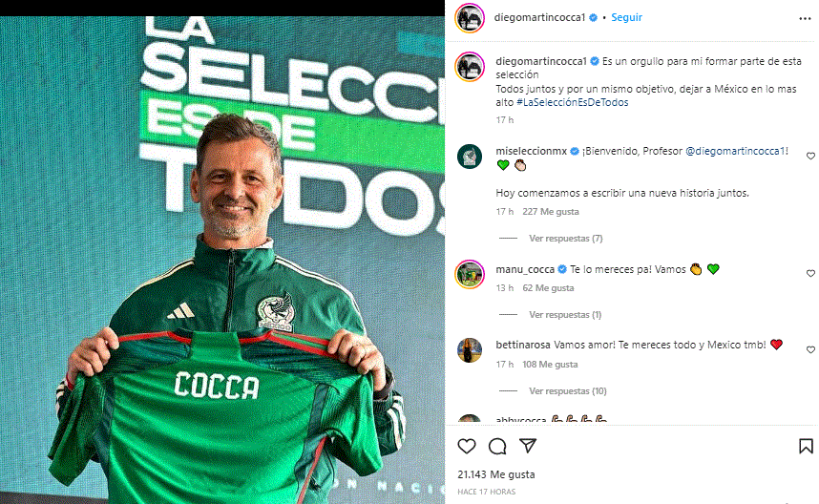Open the comment bubble icon
The height and width of the screenshot is (504, 819).
[497, 446]
